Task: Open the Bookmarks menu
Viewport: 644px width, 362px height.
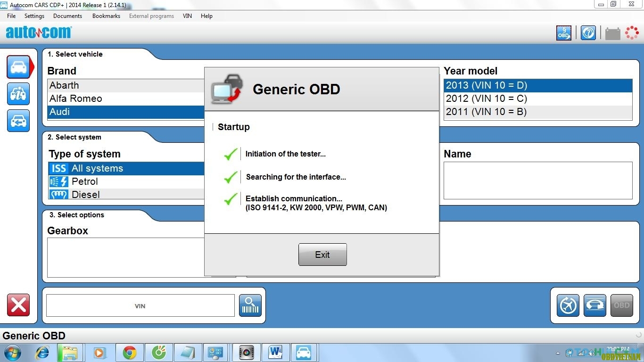Action: click(106, 16)
